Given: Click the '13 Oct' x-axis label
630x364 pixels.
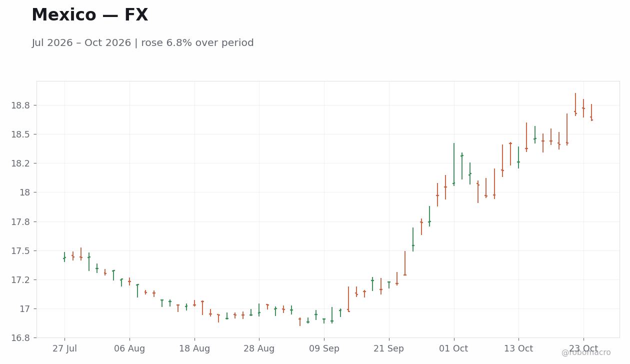Looking at the screenshot, I should point(518,348).
